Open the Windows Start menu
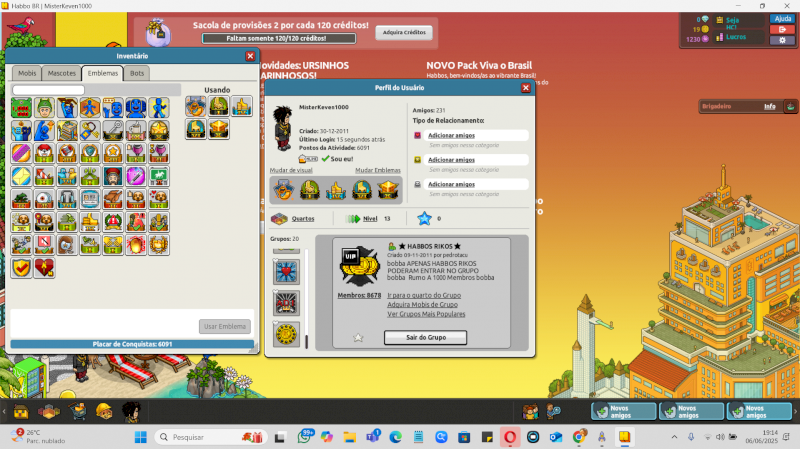800x449 pixels. 140,437
